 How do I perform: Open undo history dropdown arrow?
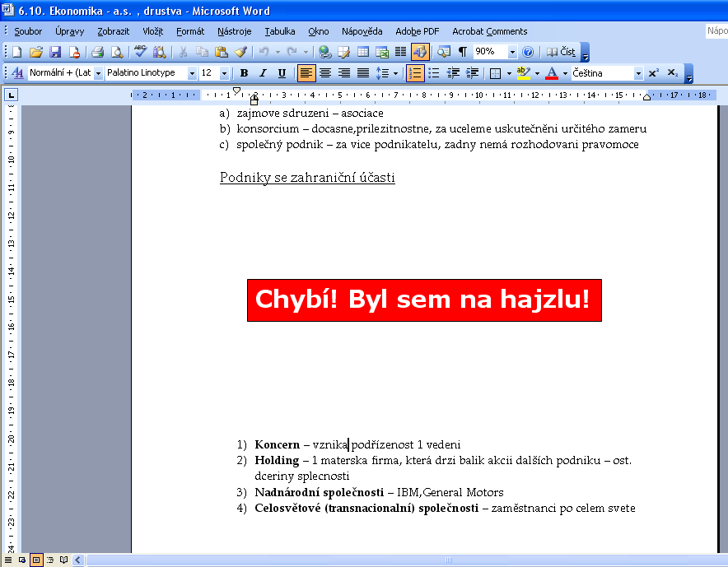pos(278,52)
